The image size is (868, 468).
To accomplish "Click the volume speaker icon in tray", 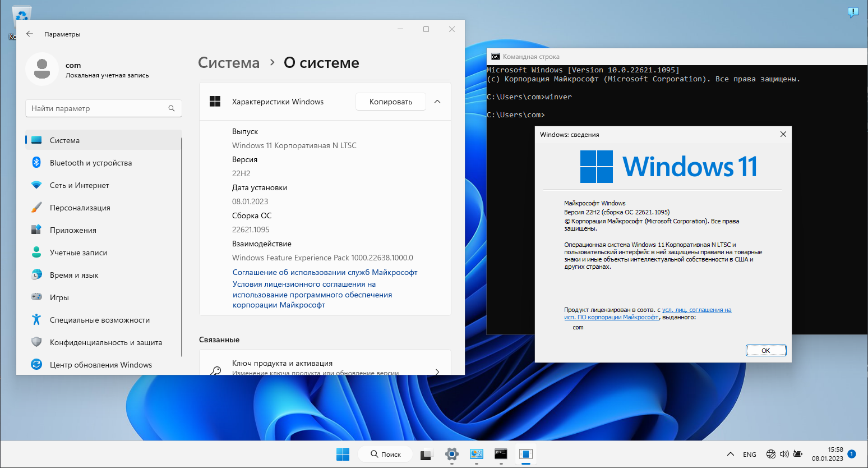I will (x=784, y=454).
